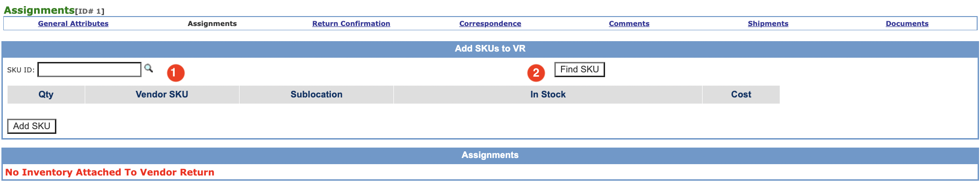
Task: Click the Add SKUs to VR header bar
Action: pyautogui.click(x=490, y=49)
